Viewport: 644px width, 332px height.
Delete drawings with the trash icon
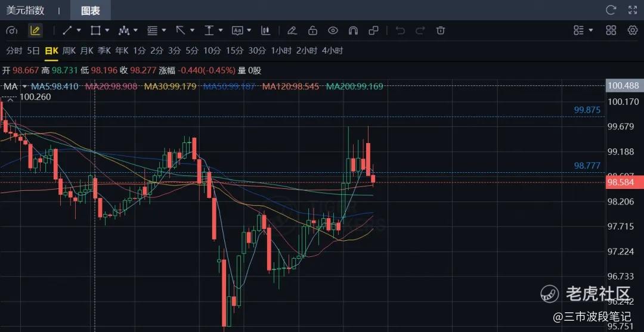[441, 30]
